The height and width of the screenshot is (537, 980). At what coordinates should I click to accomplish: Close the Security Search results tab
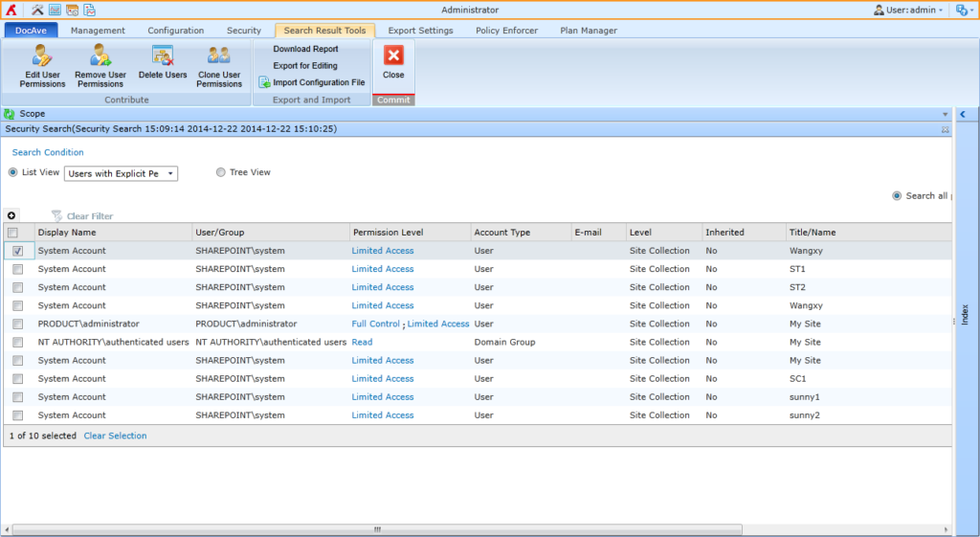click(x=945, y=129)
